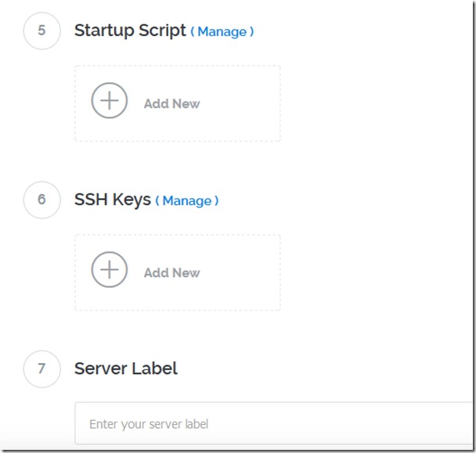Image resolution: width=476 pixels, height=453 pixels.
Task: Click the Server Label section heading
Action: click(x=125, y=369)
